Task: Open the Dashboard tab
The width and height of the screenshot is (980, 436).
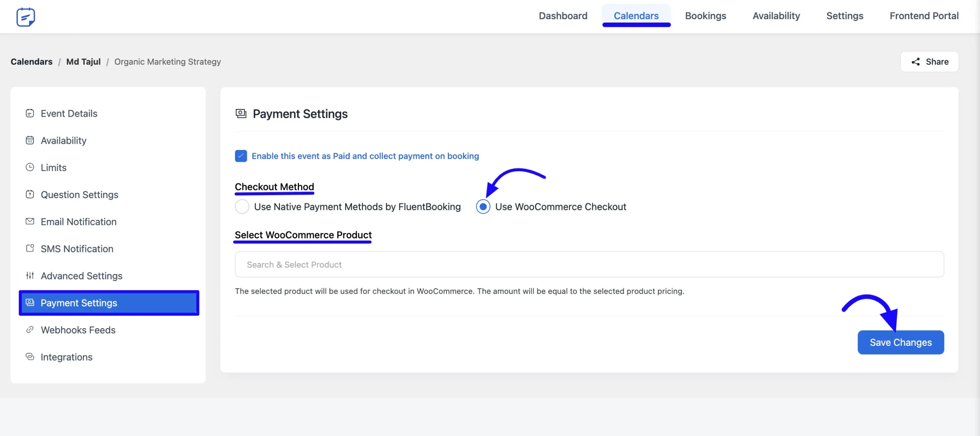Action: (x=563, y=16)
